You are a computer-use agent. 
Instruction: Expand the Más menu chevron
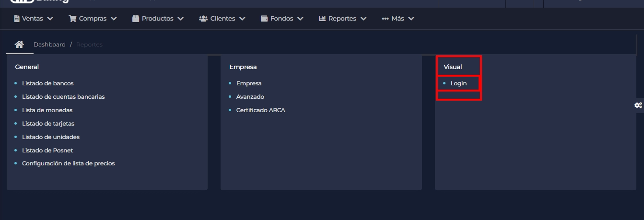(411, 19)
